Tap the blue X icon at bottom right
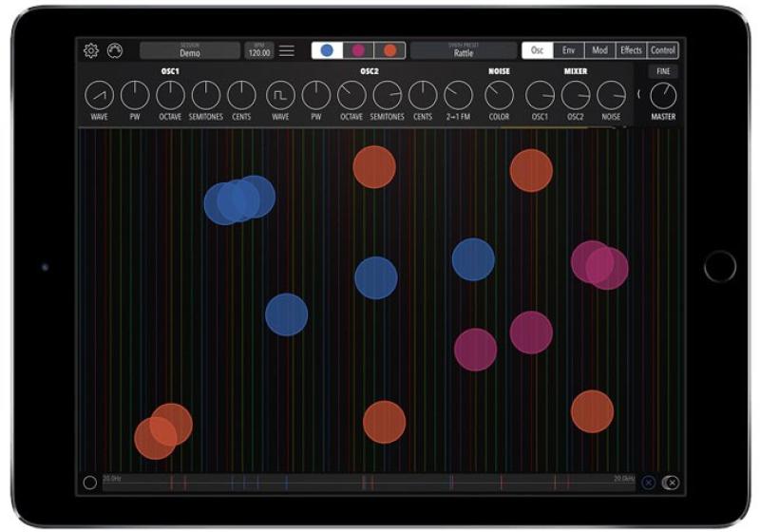This screenshot has width=760, height=532. click(649, 483)
